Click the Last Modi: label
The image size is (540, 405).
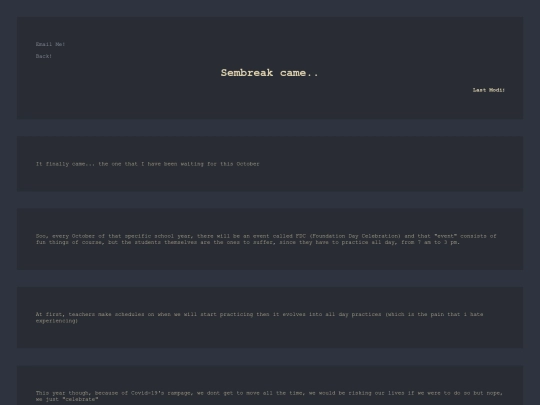click(x=489, y=90)
